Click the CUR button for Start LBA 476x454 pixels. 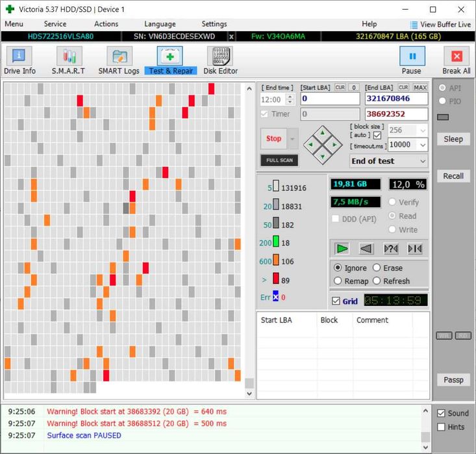click(x=340, y=88)
